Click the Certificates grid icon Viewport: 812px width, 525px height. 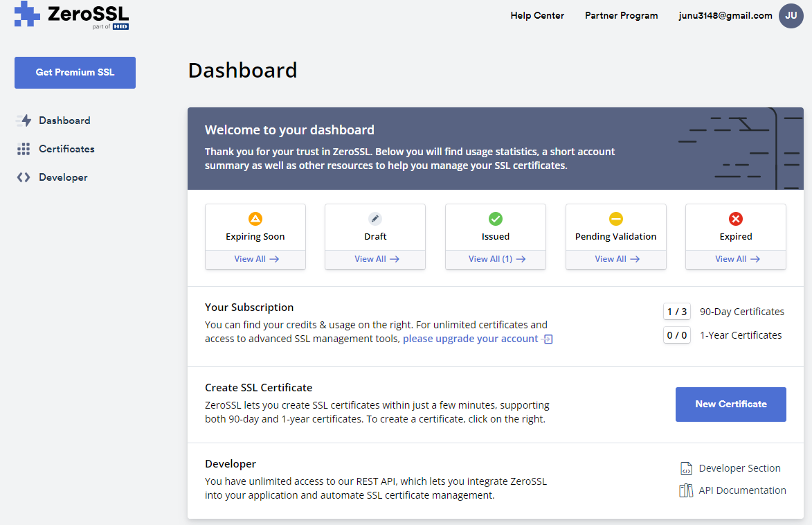click(x=24, y=150)
